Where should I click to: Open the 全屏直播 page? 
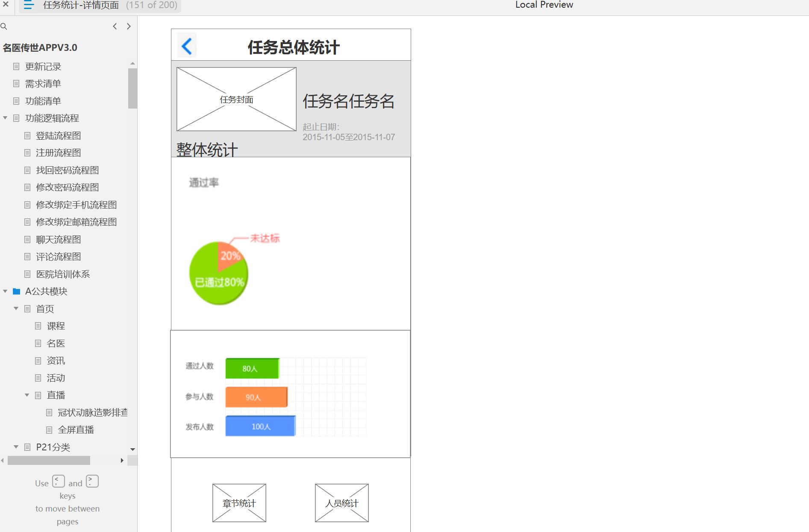(x=76, y=429)
